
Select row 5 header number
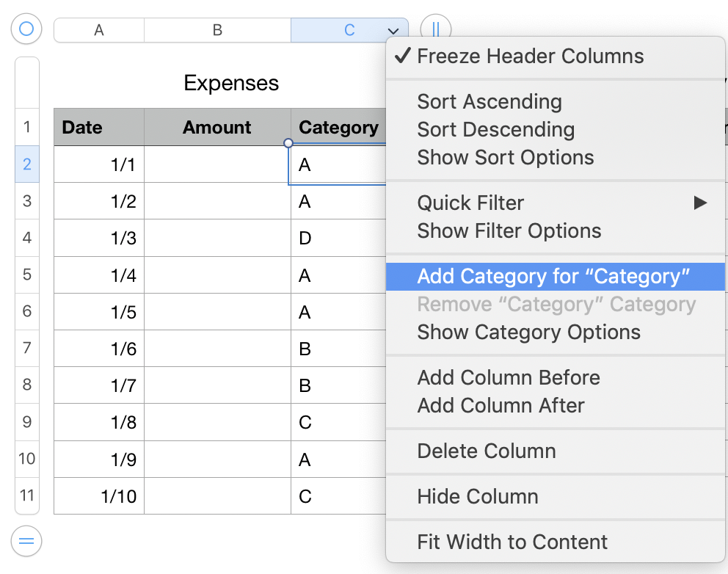pos(27,275)
